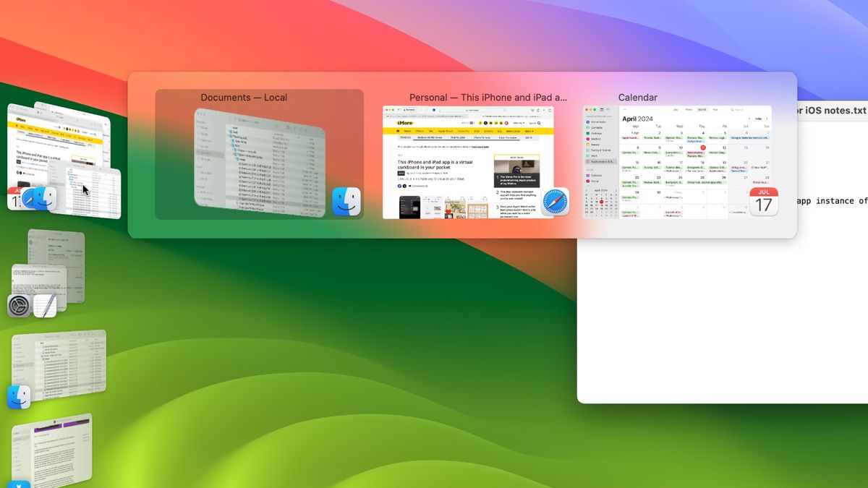Click the System Settings gear icon in Stage Manager
Image resolution: width=868 pixels, height=488 pixels.
[19, 306]
